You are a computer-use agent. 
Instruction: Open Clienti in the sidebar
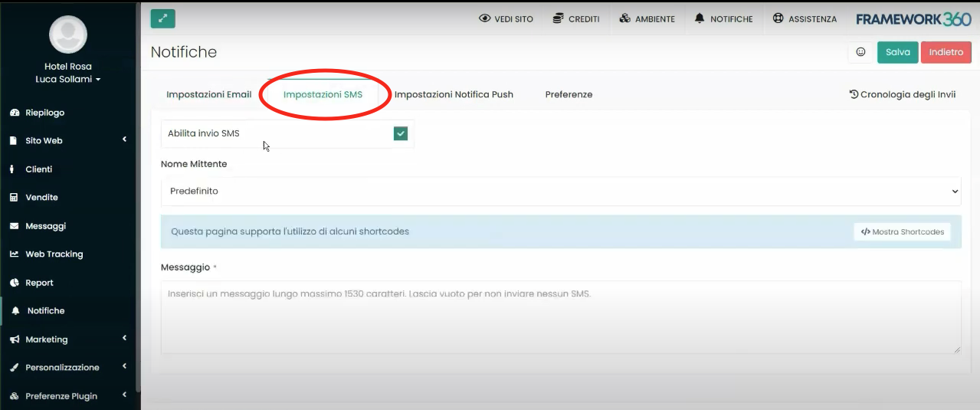[x=38, y=169]
